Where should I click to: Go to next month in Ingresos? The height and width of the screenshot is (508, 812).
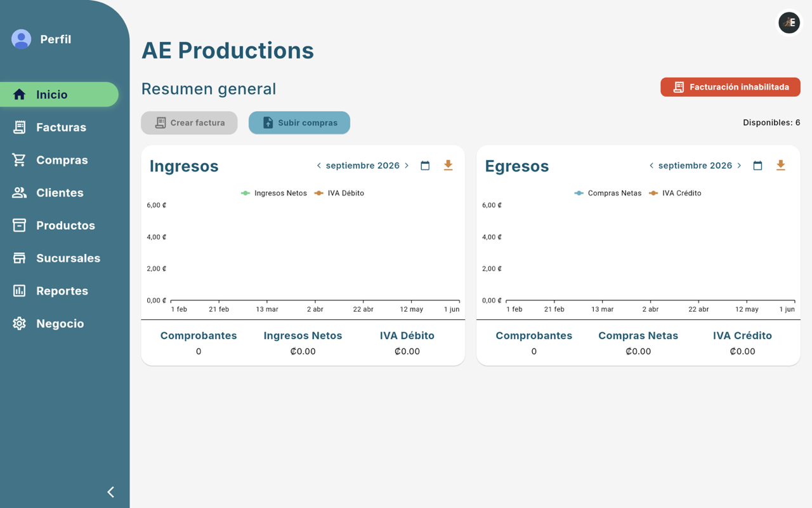pos(407,166)
